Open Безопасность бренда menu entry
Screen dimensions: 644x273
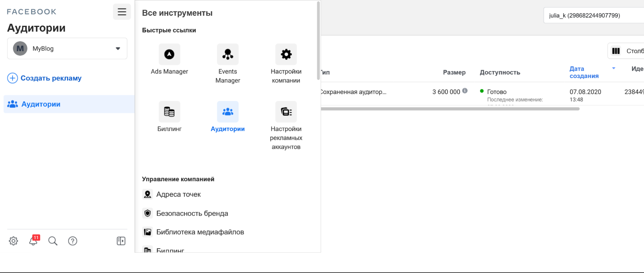point(192,213)
